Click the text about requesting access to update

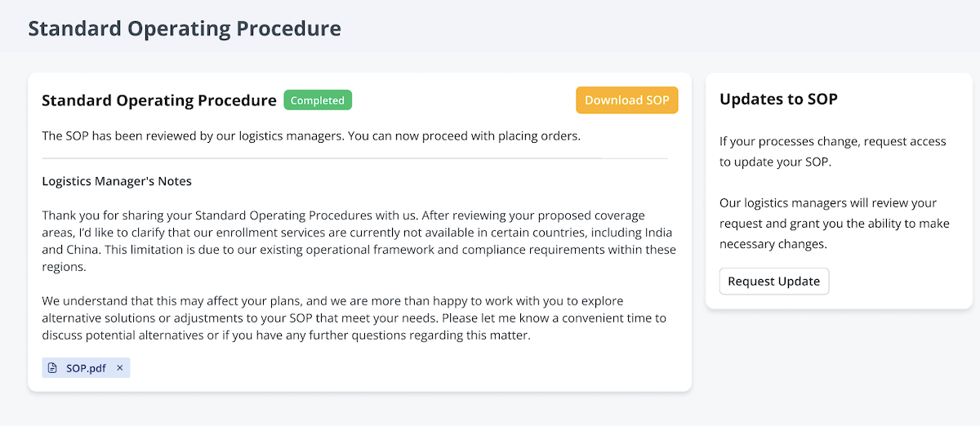click(x=833, y=151)
